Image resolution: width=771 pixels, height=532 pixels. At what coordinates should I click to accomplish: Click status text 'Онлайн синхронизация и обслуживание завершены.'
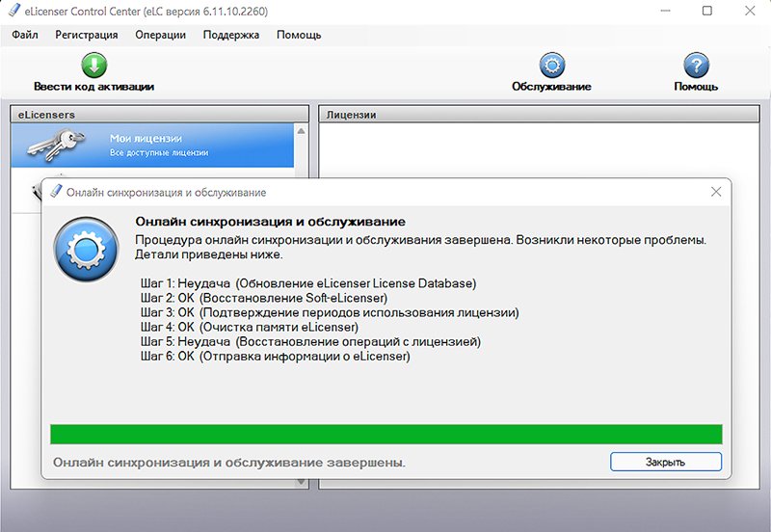pos(229,463)
